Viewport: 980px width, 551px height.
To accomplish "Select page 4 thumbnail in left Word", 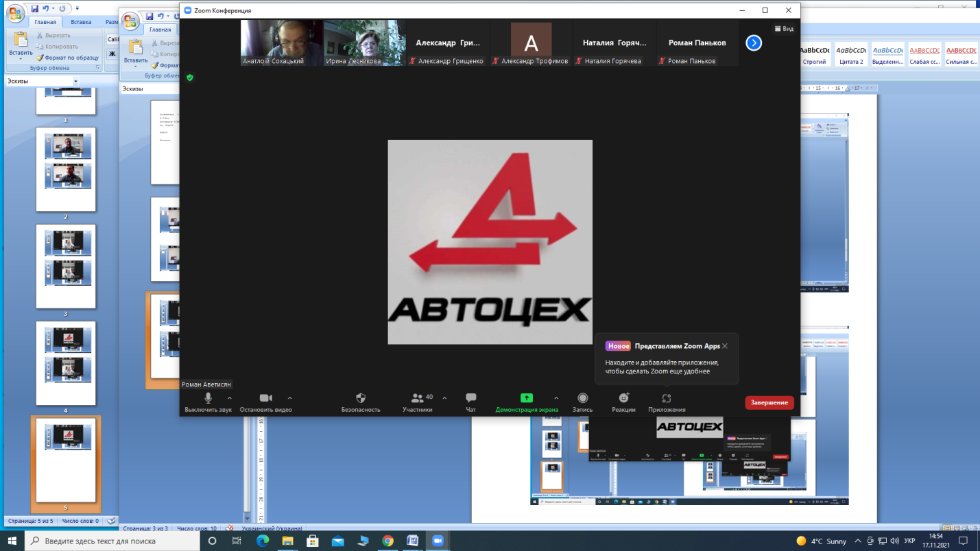I will [66, 364].
